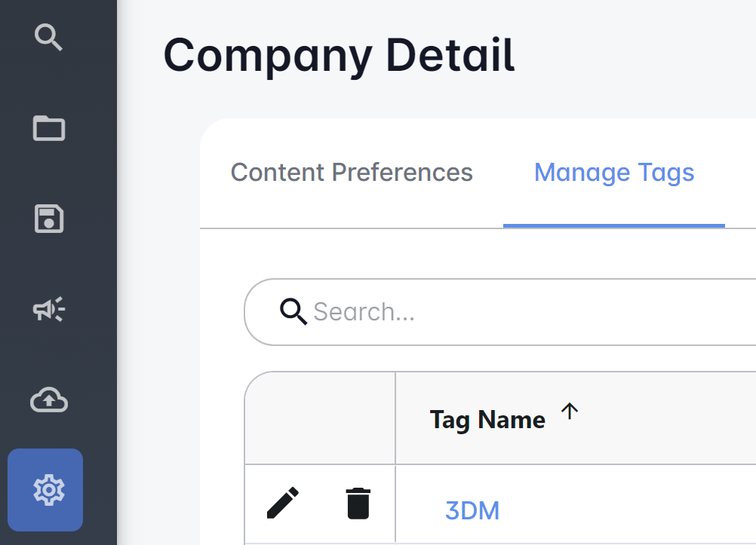Edit the 3DM tag with pencil icon
The height and width of the screenshot is (545, 756).
(283, 503)
